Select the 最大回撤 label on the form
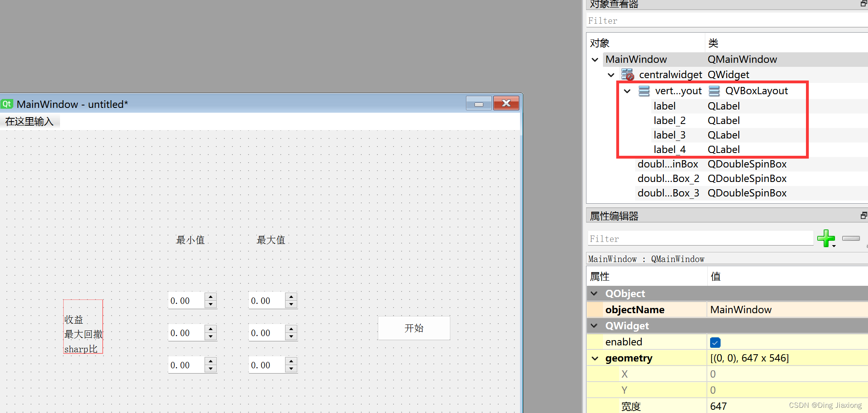The height and width of the screenshot is (413, 868). [x=83, y=335]
